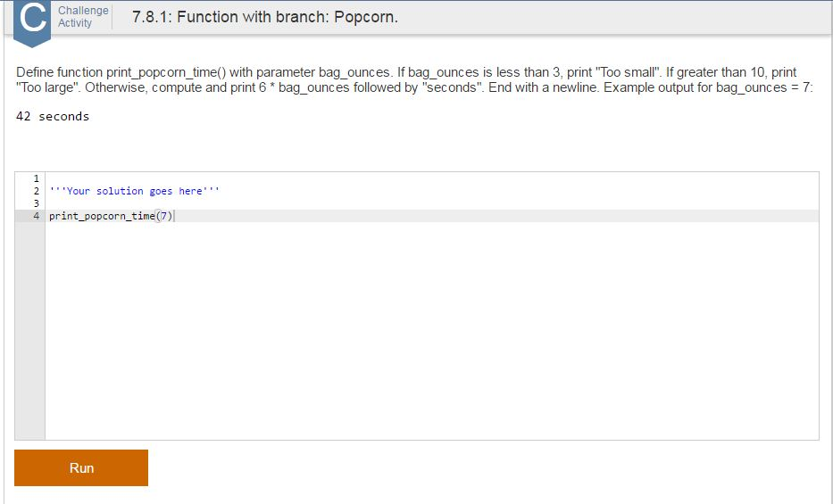Click code line 1 in editor
Viewport: 833px width, 504px height.
pos(432,178)
